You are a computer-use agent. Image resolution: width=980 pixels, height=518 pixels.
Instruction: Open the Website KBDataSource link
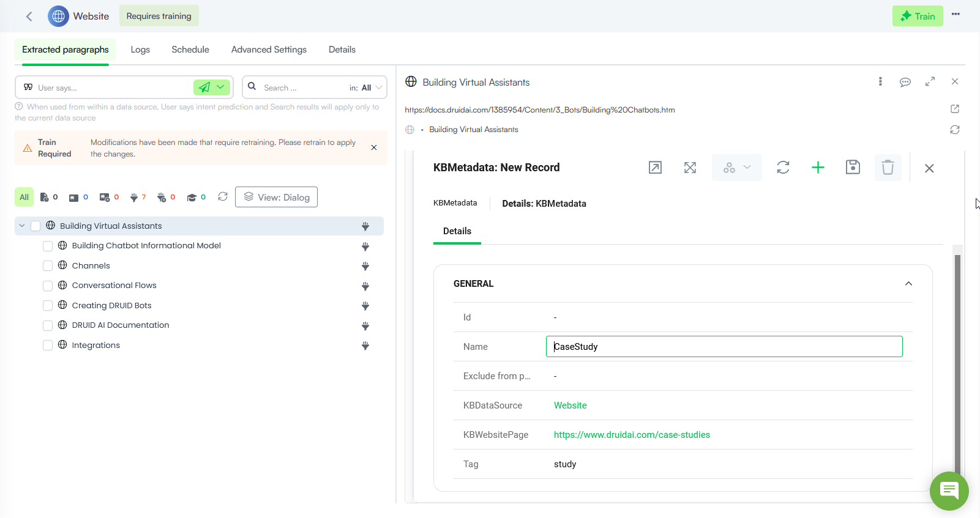pos(570,405)
